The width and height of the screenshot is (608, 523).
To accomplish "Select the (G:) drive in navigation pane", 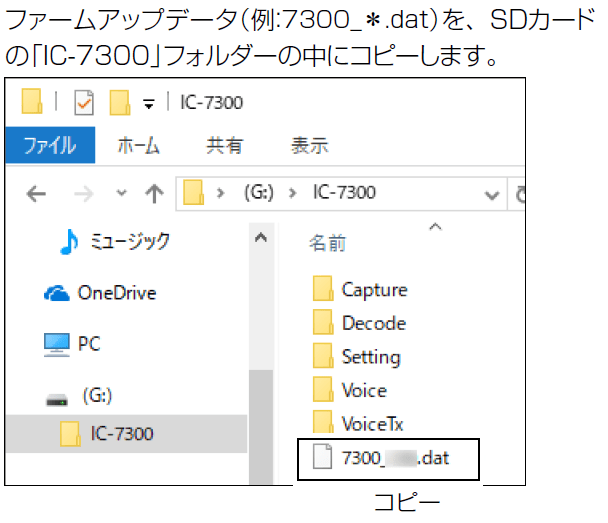I will click(x=96, y=397).
